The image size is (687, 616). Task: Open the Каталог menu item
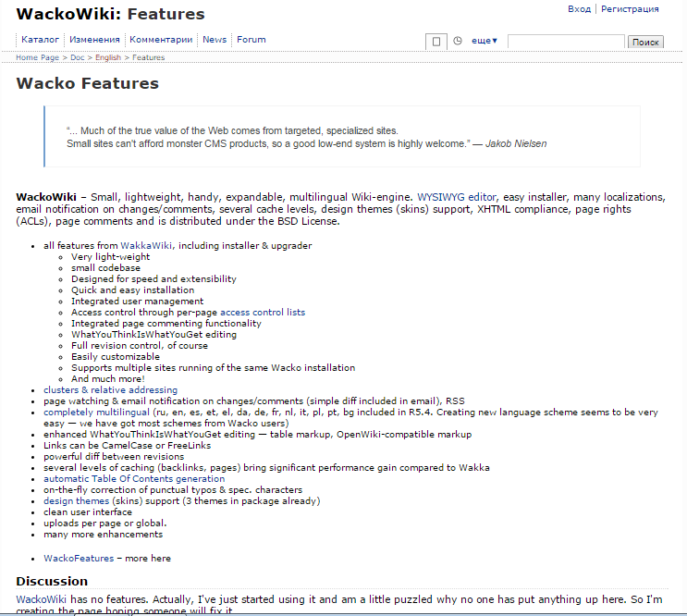[x=40, y=40]
